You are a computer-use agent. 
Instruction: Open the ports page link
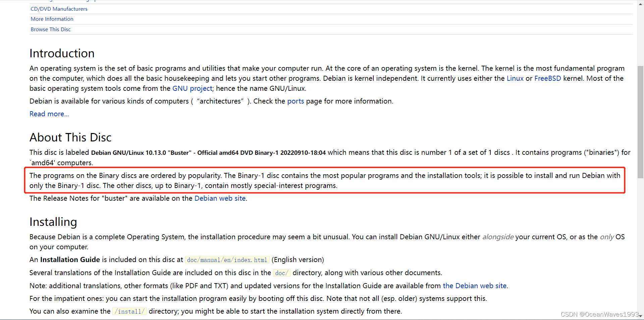pos(296,101)
